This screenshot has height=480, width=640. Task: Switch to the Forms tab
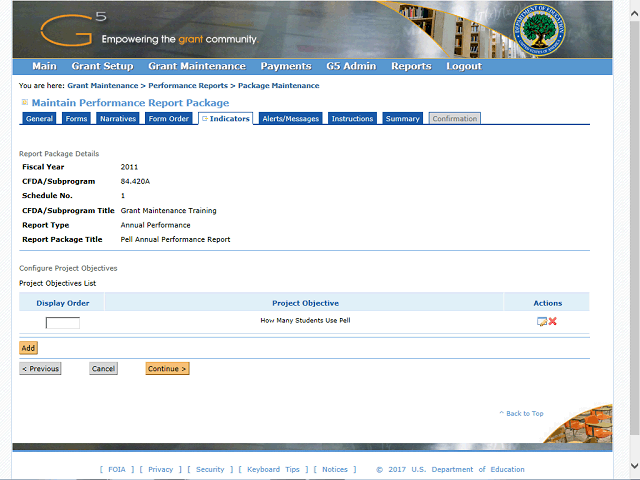76,118
